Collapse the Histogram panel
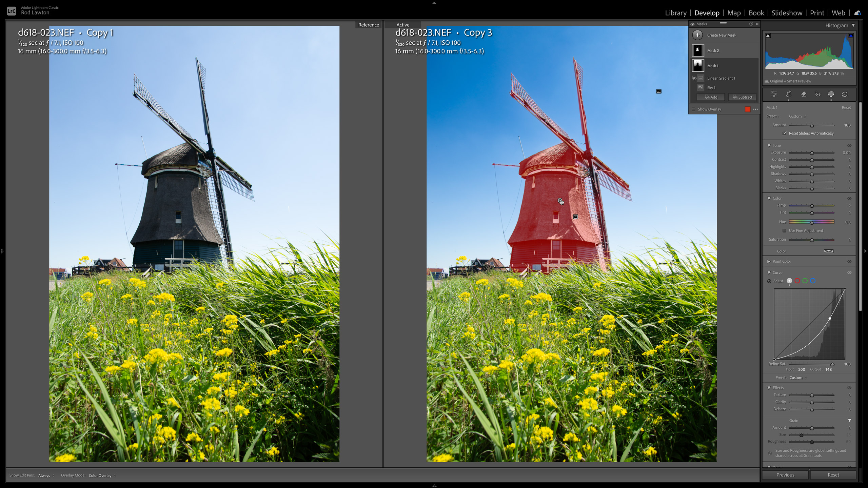 (853, 25)
